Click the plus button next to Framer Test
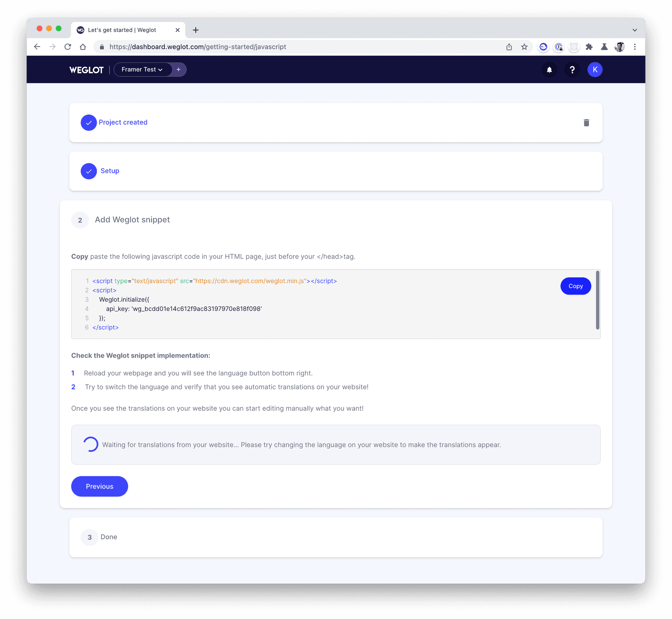 (x=179, y=70)
